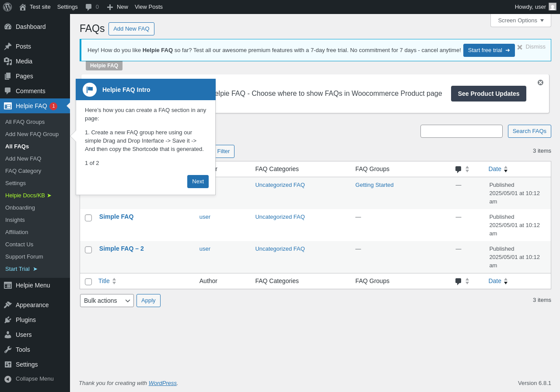Image resolution: width=560 pixels, height=392 pixels.
Task: Close the product updates banner
Action: point(540,82)
